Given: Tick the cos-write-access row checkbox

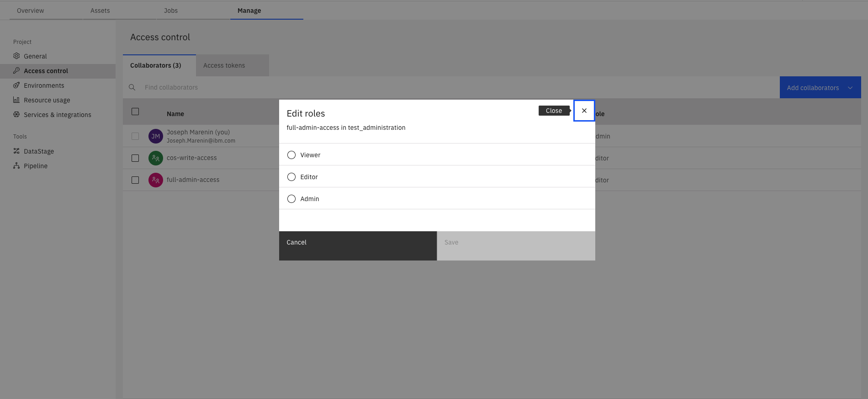Looking at the screenshot, I should pos(135,158).
